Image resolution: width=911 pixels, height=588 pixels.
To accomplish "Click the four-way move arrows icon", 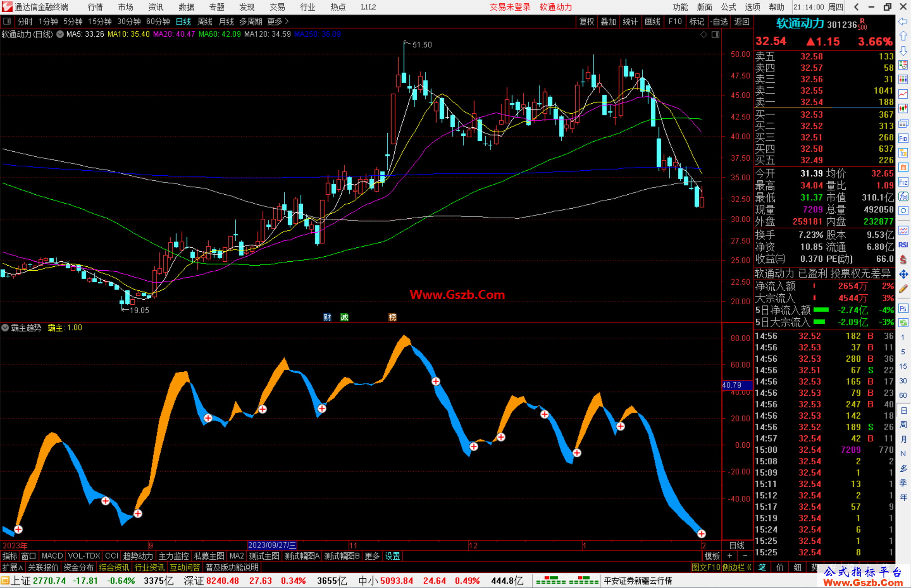I will click(x=903, y=274).
